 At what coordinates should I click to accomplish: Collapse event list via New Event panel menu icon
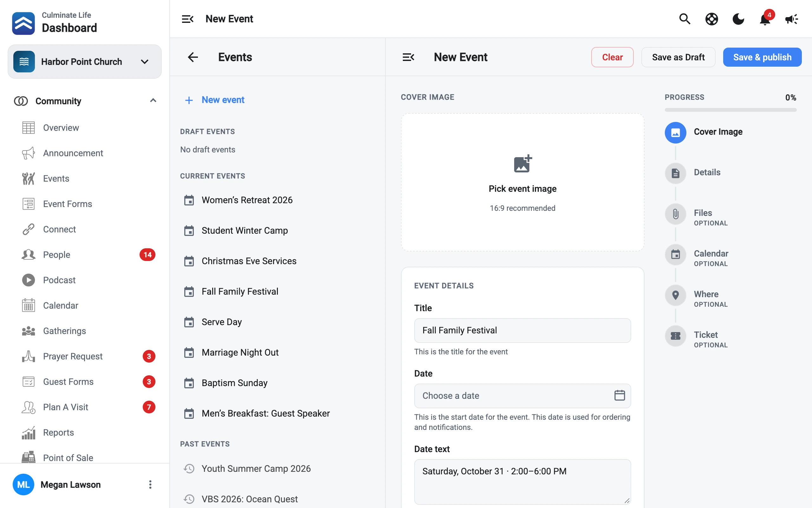pos(408,57)
